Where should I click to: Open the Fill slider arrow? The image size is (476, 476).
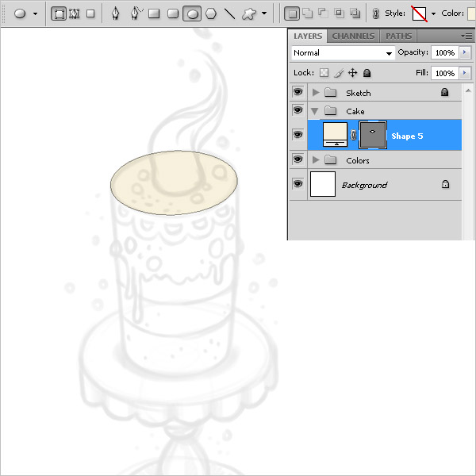click(x=465, y=73)
